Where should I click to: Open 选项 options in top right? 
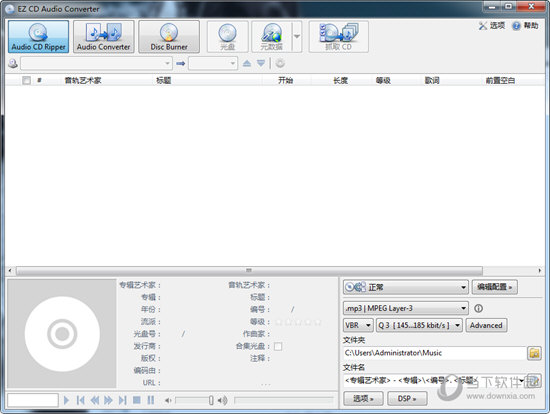(492, 26)
